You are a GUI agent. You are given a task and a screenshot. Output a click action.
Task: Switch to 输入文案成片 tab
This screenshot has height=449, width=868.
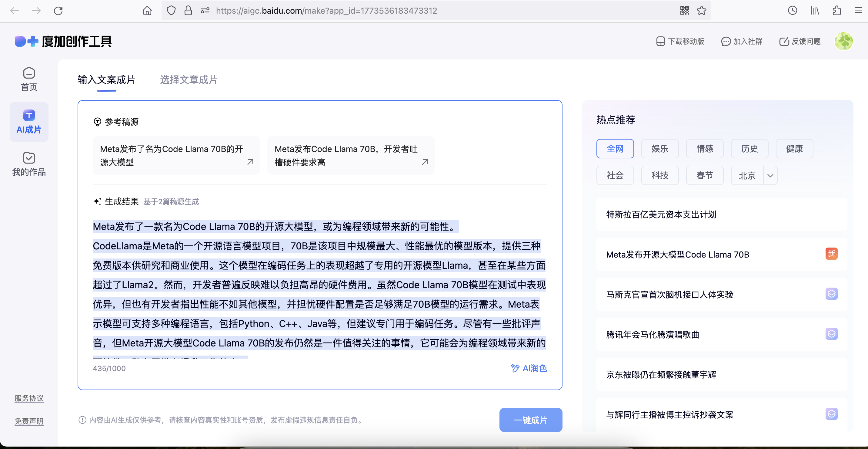pos(106,80)
